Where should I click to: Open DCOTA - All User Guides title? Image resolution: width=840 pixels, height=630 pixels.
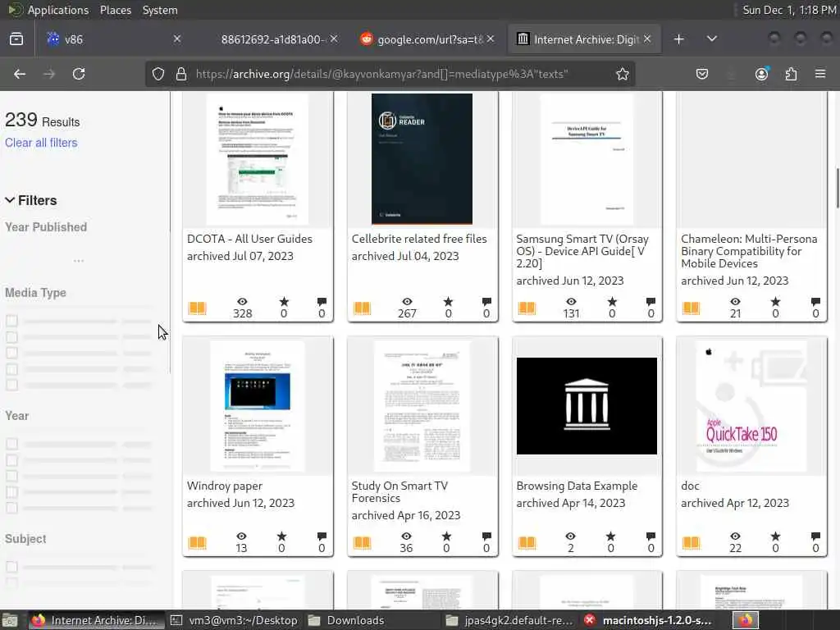pos(249,239)
